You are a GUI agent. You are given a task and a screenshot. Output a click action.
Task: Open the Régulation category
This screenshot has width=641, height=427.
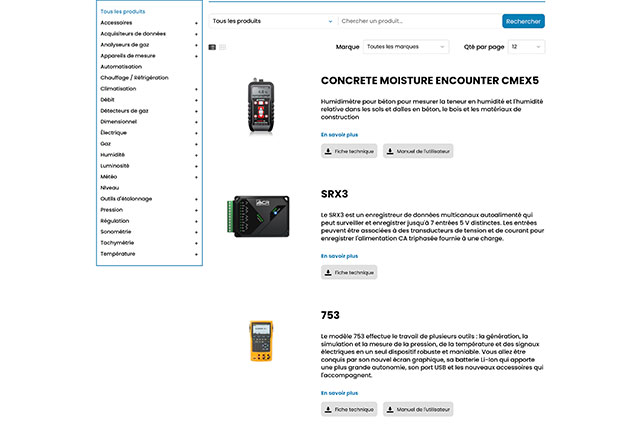point(115,221)
